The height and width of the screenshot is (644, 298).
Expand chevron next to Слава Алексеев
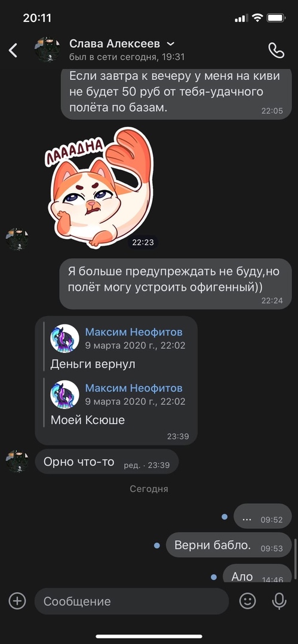click(x=170, y=44)
